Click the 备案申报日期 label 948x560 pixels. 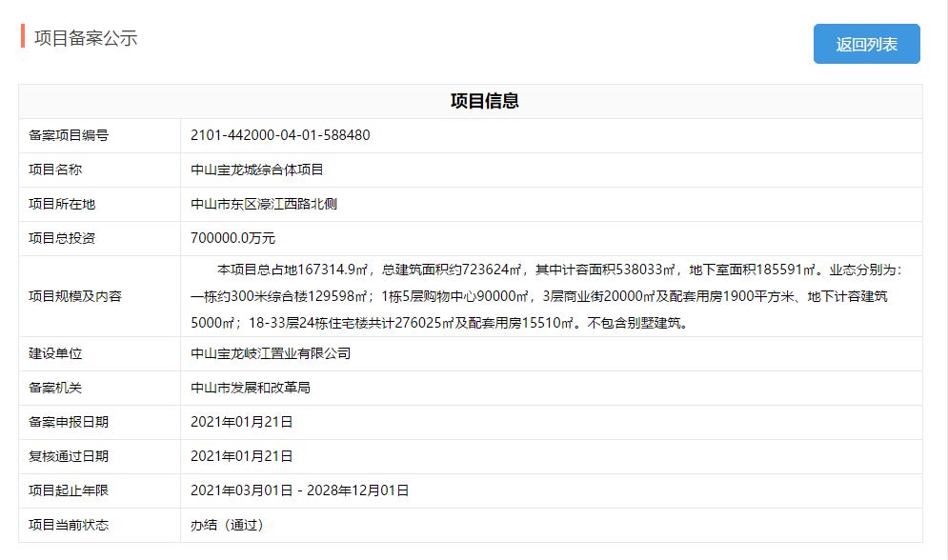pos(69,422)
